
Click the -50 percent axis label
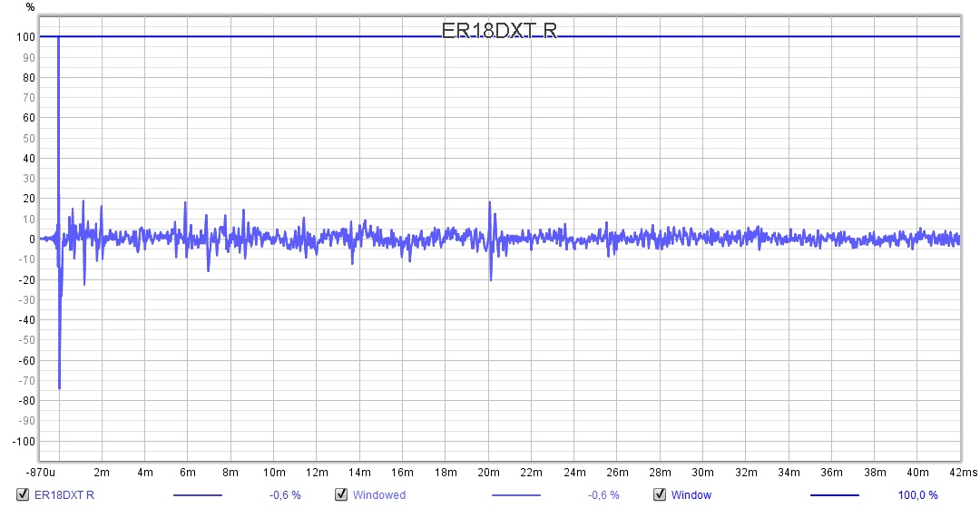tap(27, 340)
